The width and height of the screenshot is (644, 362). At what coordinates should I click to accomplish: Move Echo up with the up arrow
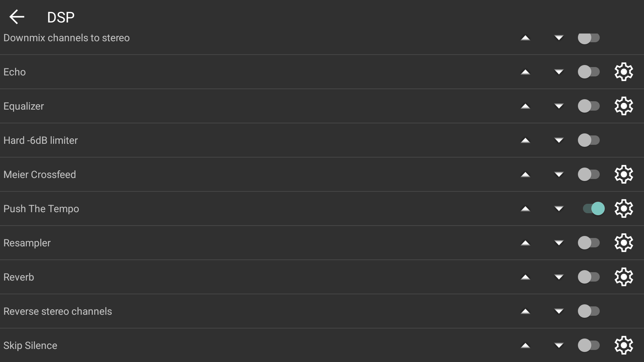(x=525, y=72)
